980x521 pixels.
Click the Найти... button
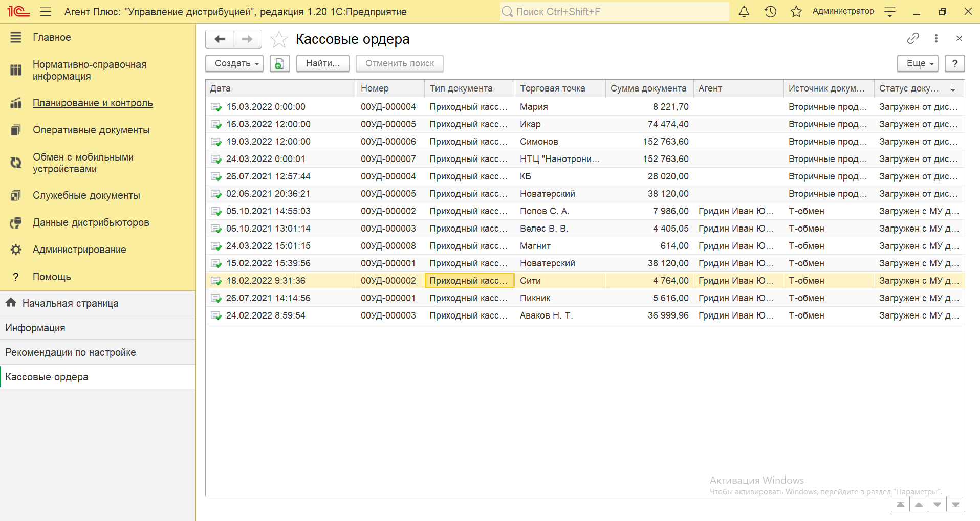(x=322, y=63)
